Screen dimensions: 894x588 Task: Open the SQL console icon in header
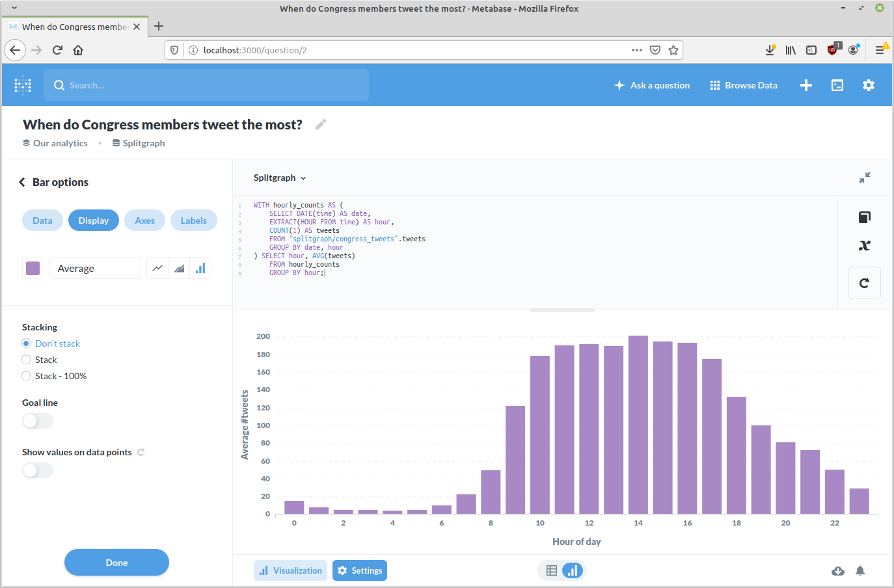837,85
